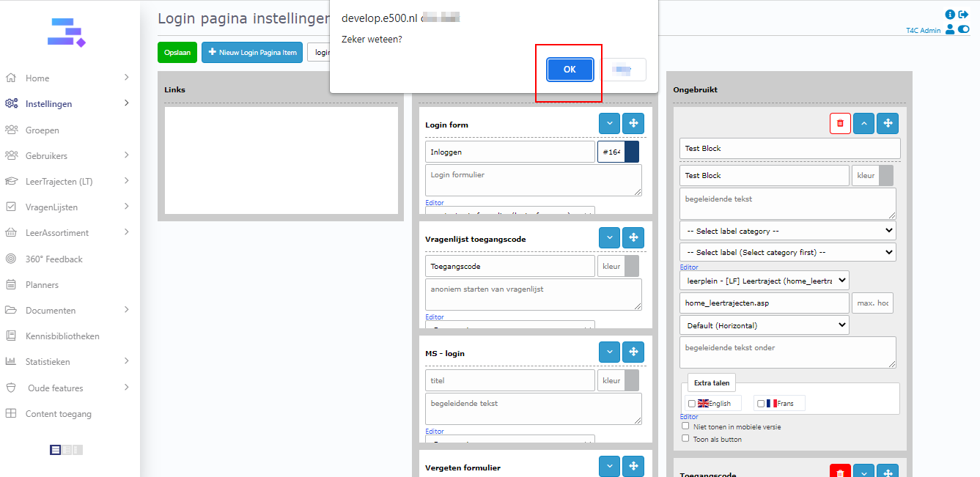Click the dark blue color swatch for Inloggen

[631, 152]
